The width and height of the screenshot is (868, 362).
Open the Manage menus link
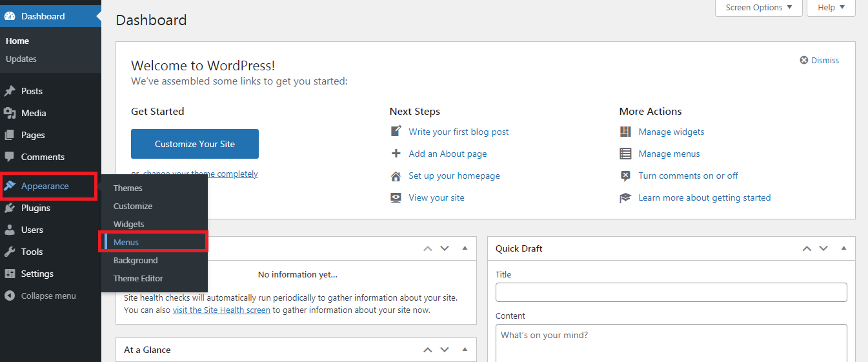pos(669,154)
